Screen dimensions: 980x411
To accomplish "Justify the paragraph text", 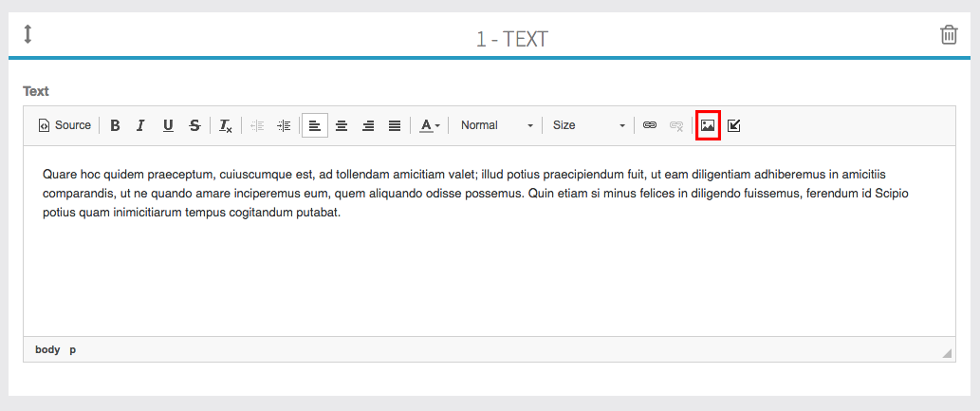I will tap(395, 125).
